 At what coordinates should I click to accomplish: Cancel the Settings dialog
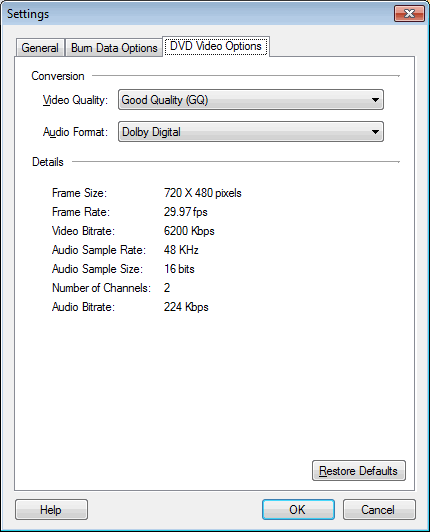379,510
